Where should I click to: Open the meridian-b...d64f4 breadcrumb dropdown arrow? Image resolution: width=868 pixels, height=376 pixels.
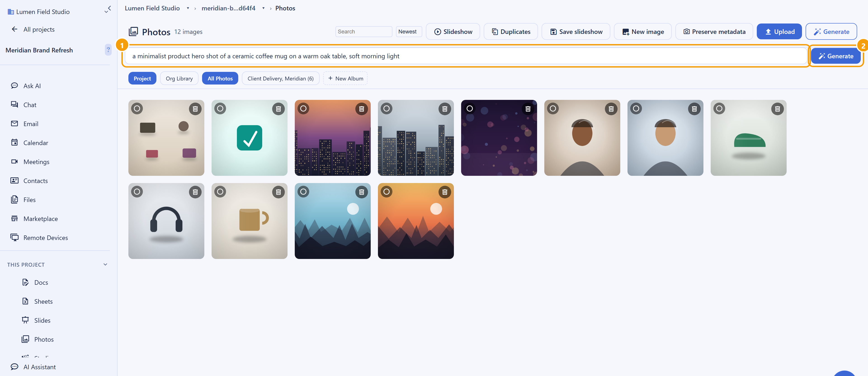coord(264,8)
